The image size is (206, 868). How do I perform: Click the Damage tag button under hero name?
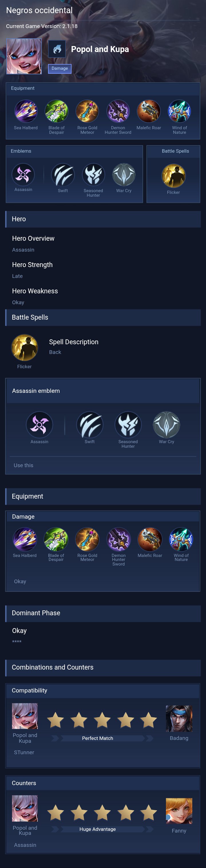(60, 68)
